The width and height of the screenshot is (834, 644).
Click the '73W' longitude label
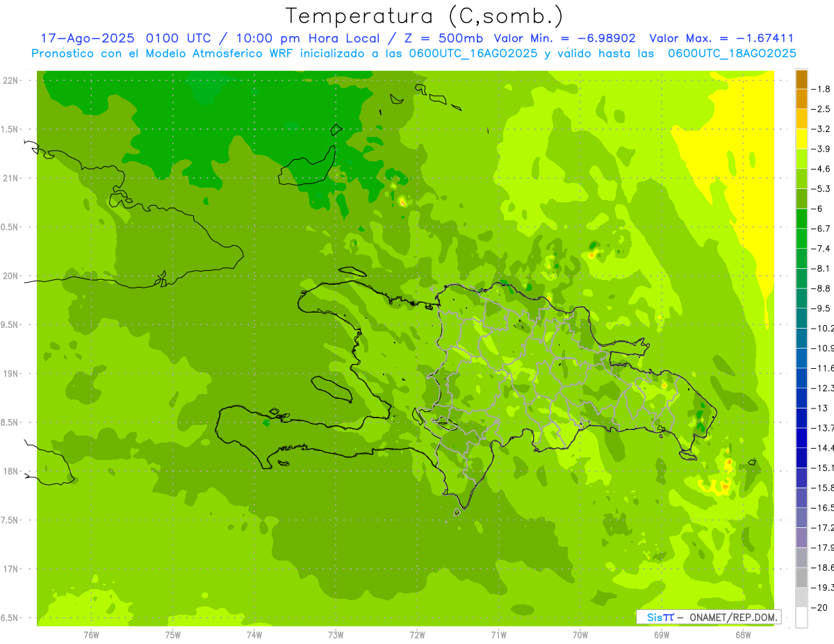[x=336, y=634]
